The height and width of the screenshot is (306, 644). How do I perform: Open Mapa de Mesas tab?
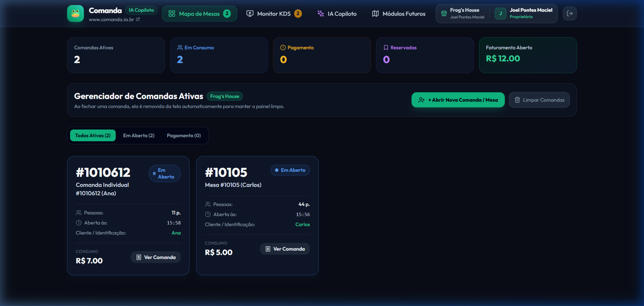200,14
